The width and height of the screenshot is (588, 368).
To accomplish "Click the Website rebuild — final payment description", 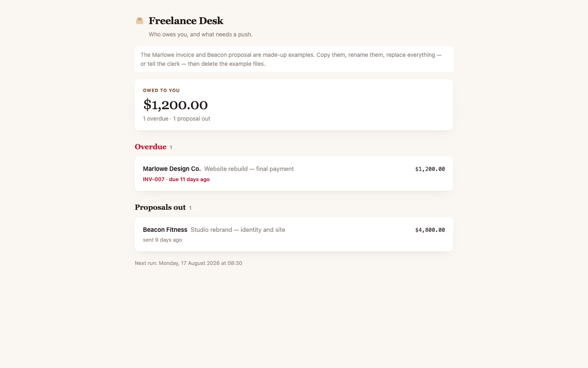I will 249,169.
